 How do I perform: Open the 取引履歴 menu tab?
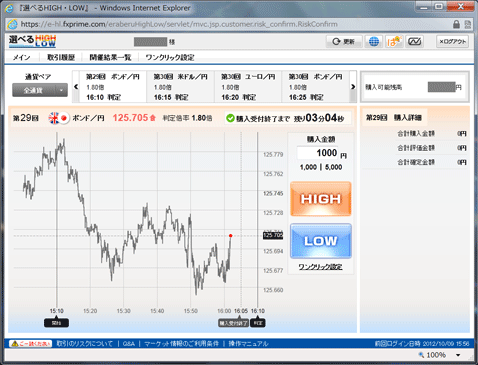click(x=61, y=57)
